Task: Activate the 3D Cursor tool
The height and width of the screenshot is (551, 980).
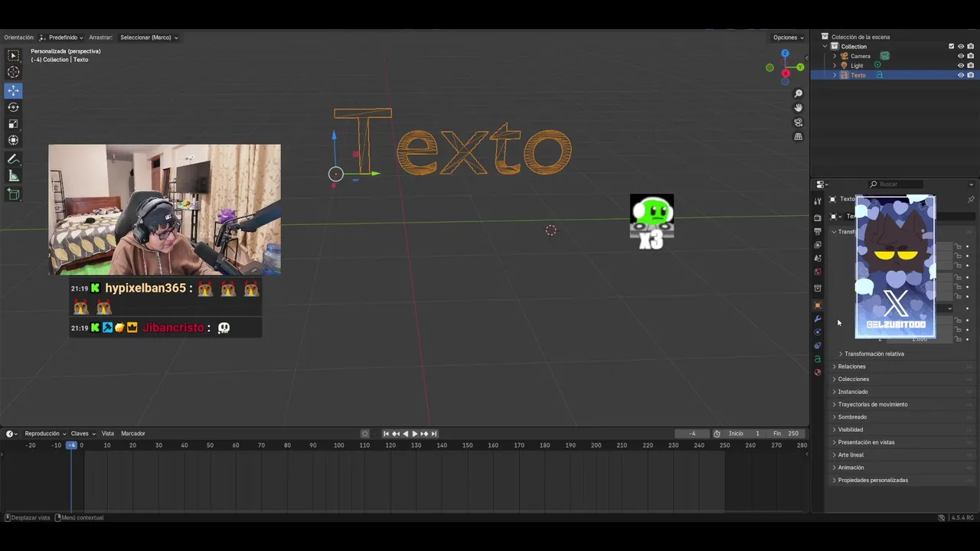Action: (x=13, y=72)
